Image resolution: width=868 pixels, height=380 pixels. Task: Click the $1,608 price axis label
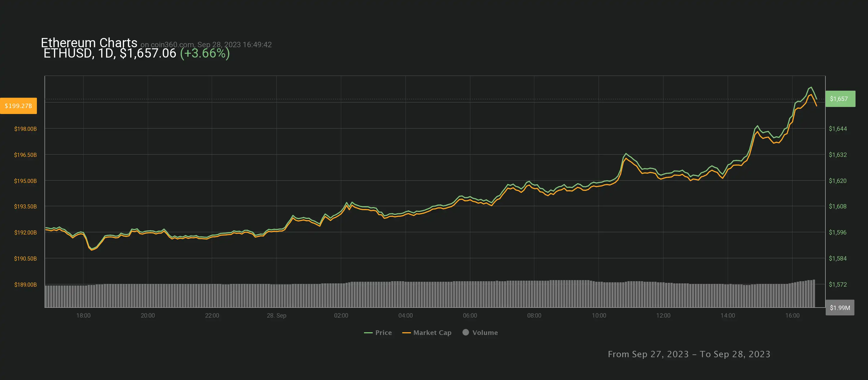point(838,206)
